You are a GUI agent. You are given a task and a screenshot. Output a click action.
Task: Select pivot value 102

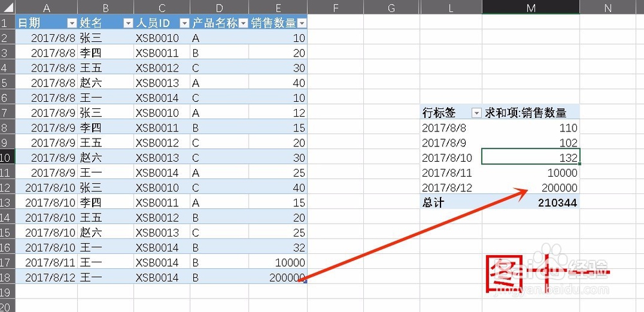point(531,142)
